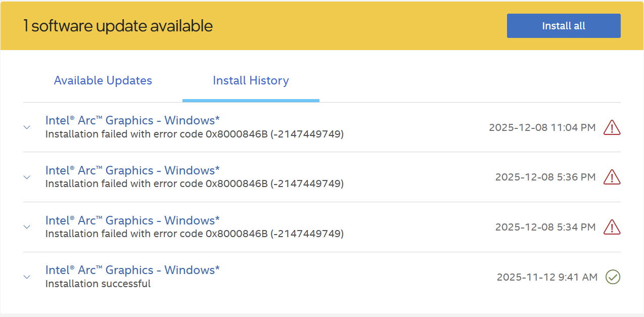Click the red warning triangle beside 5:34 PM
This screenshot has height=317, width=644.
click(x=612, y=227)
